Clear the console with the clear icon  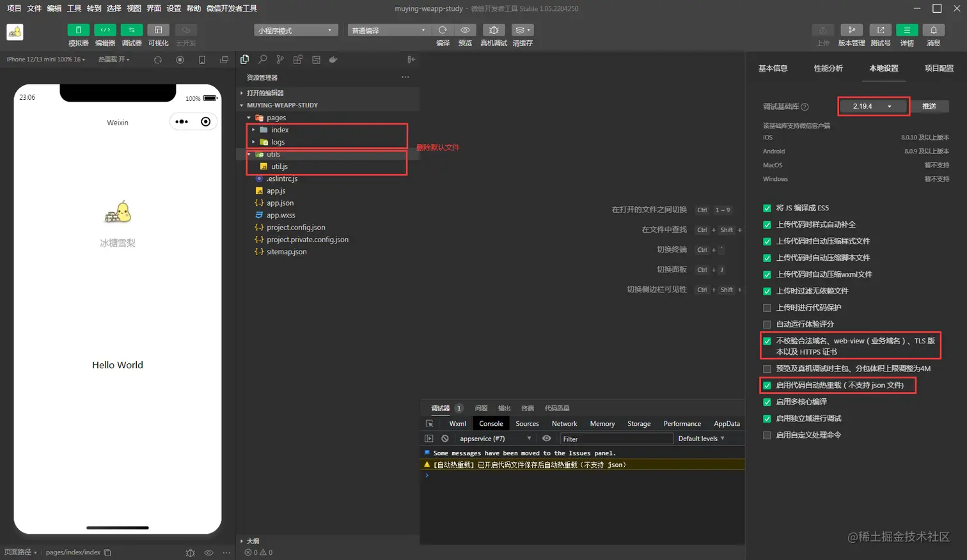(x=445, y=439)
